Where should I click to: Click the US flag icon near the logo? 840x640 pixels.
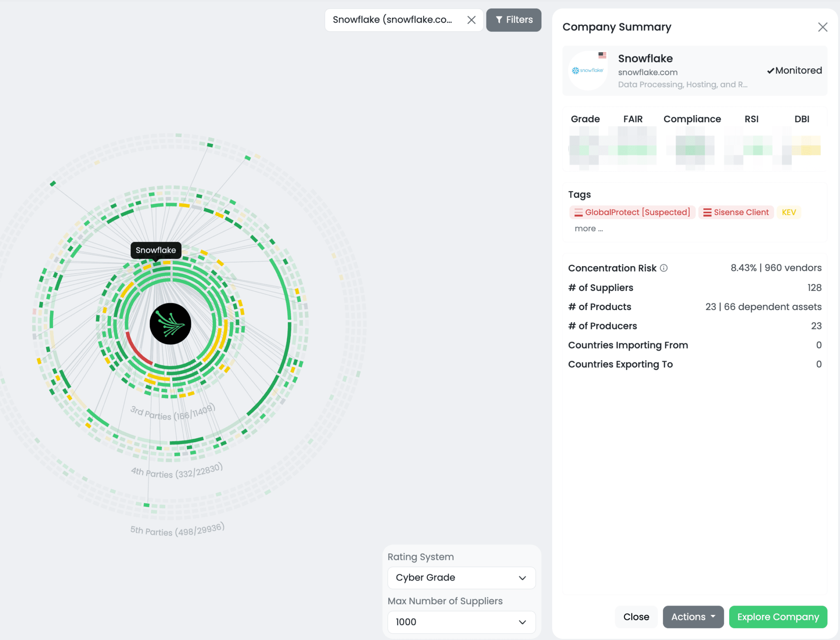point(602,55)
